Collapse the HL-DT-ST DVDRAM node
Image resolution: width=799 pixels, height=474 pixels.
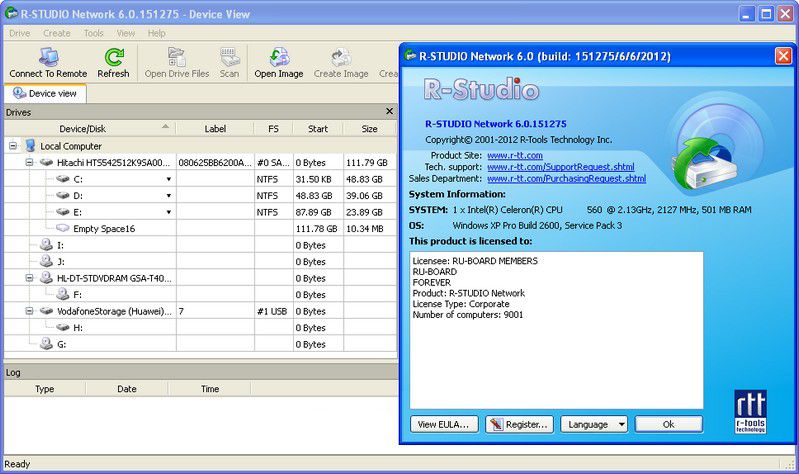(29, 278)
